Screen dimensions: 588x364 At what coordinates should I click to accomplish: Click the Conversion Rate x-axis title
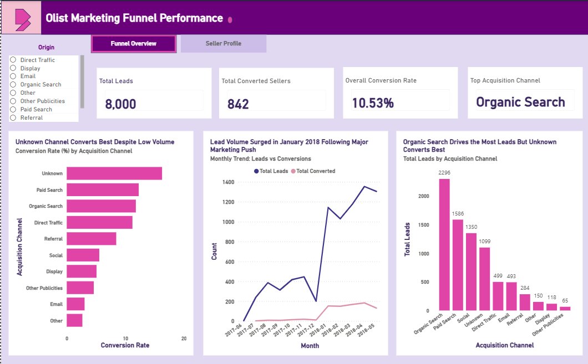[125, 345]
